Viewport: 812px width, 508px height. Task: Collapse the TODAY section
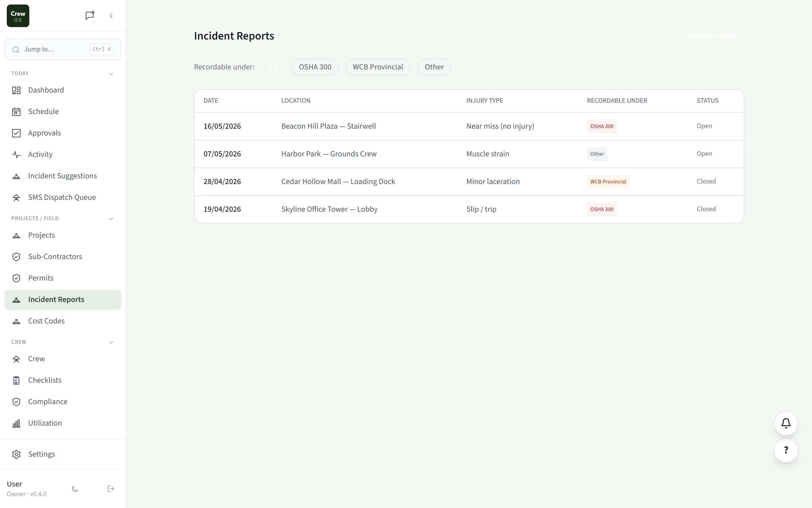[x=111, y=74]
